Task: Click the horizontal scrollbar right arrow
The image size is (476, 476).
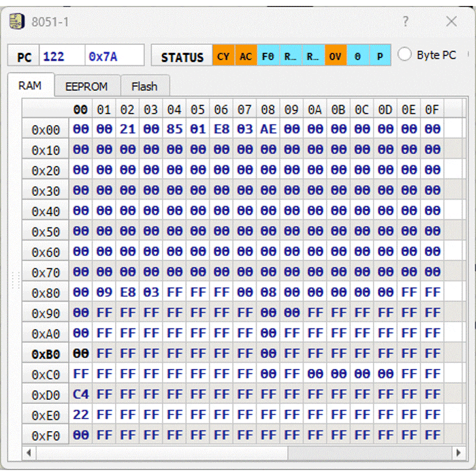Action: pos(458,453)
